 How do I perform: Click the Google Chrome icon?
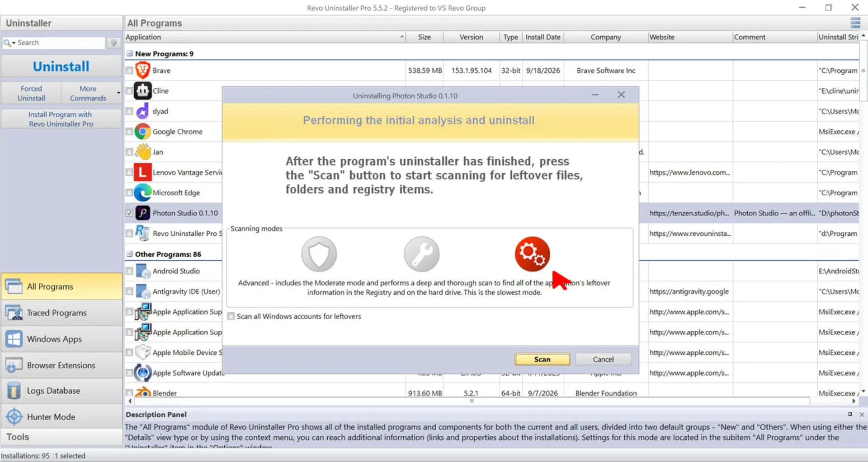[x=142, y=132]
